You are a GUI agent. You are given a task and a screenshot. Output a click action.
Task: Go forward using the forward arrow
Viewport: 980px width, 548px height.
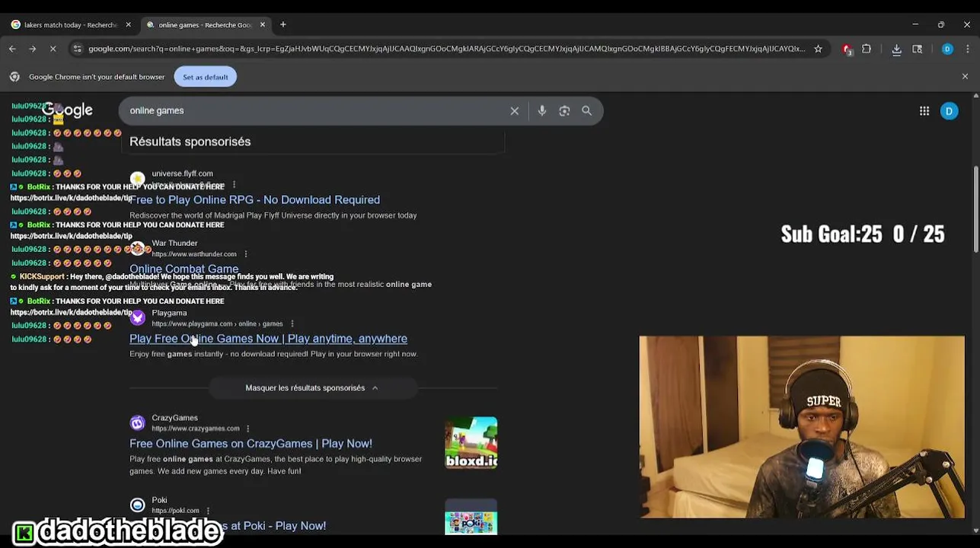(33, 49)
